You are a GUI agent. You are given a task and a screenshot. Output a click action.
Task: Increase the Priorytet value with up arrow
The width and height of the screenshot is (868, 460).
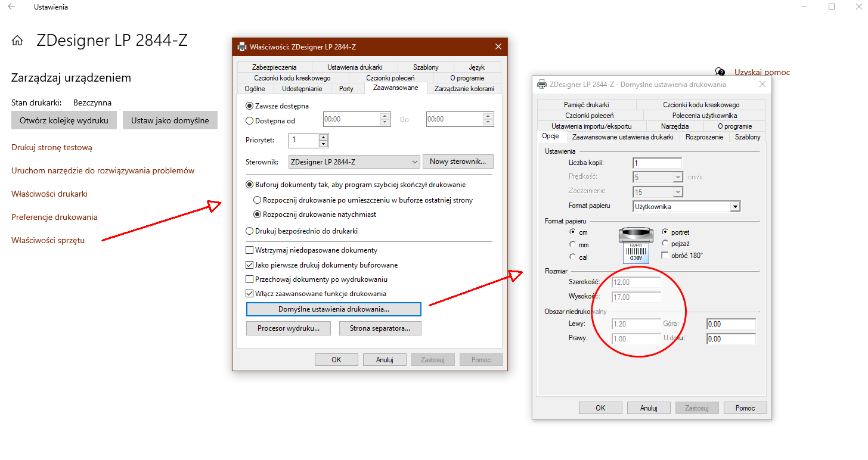[323, 137]
